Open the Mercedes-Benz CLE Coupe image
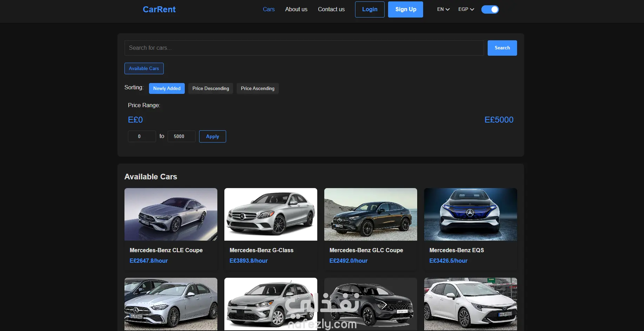Screen dimensions: 644x331 171,214
